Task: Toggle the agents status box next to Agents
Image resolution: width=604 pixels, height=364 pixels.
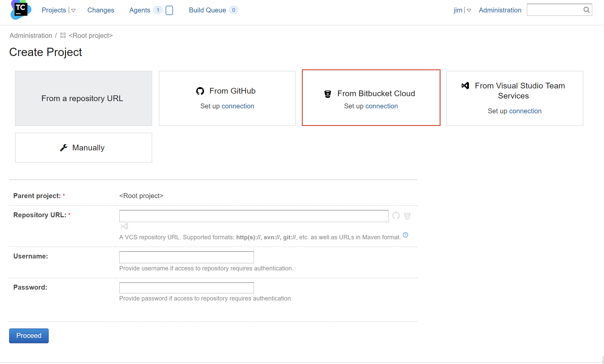Action: pos(169,10)
